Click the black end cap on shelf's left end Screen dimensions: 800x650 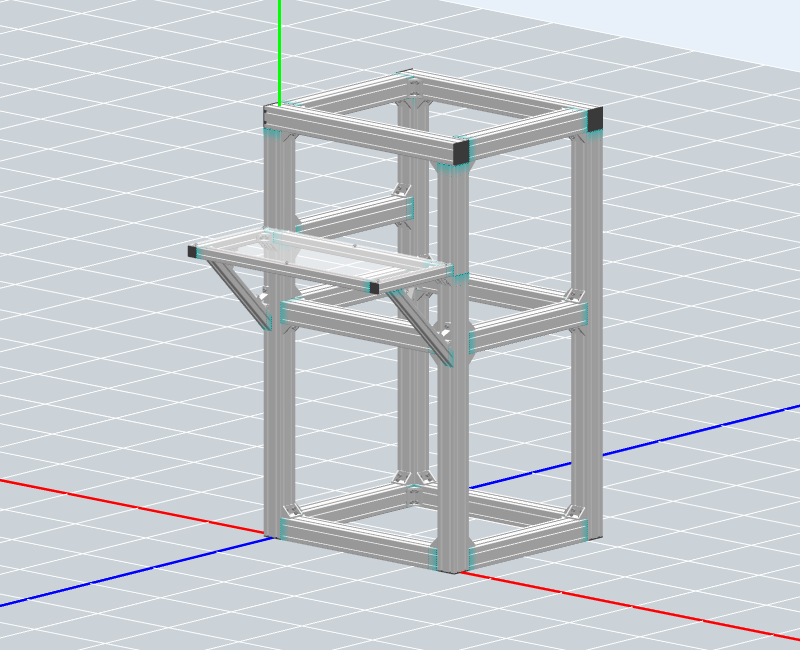192,251
